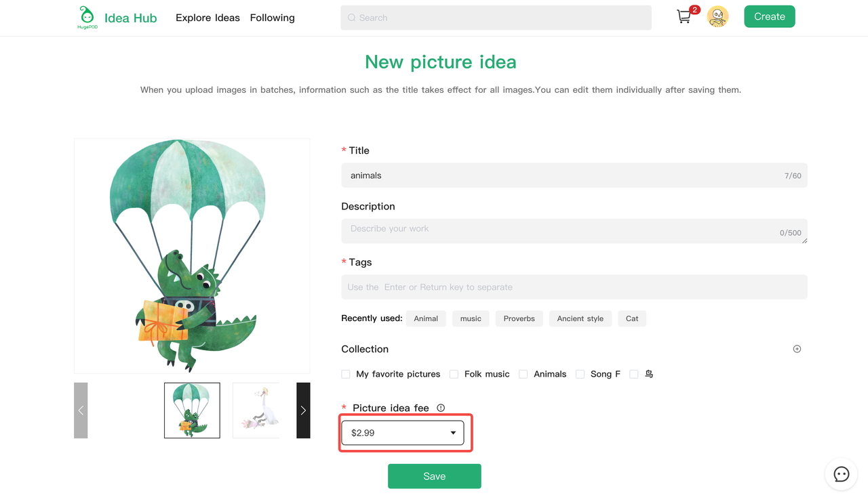The image size is (868, 502).
Task: Focus the top Search field
Action: (x=496, y=18)
